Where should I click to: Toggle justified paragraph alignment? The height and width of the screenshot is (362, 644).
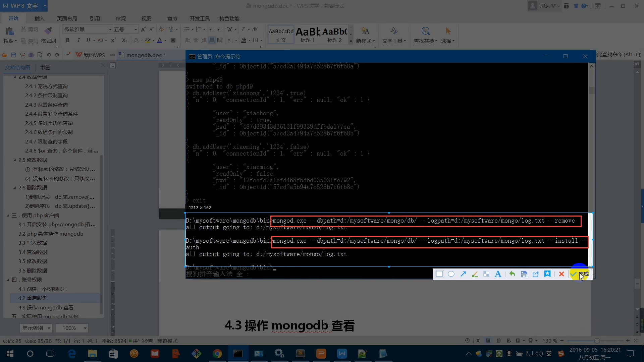(212, 40)
